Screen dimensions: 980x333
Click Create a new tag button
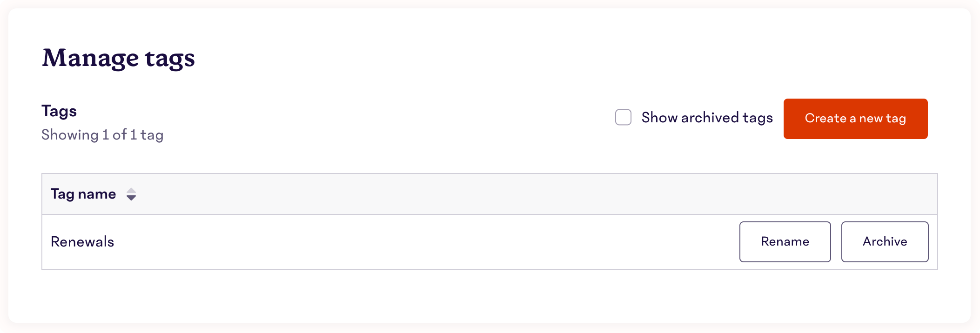tap(855, 119)
